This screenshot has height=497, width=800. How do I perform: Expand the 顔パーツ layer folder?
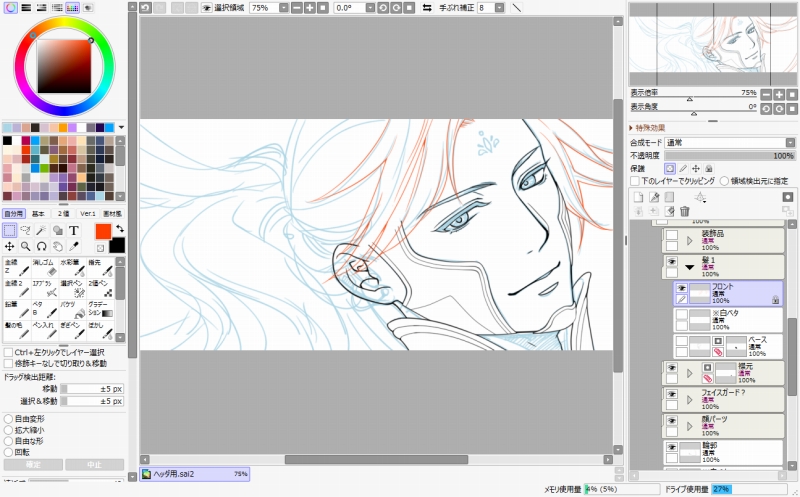click(690, 426)
